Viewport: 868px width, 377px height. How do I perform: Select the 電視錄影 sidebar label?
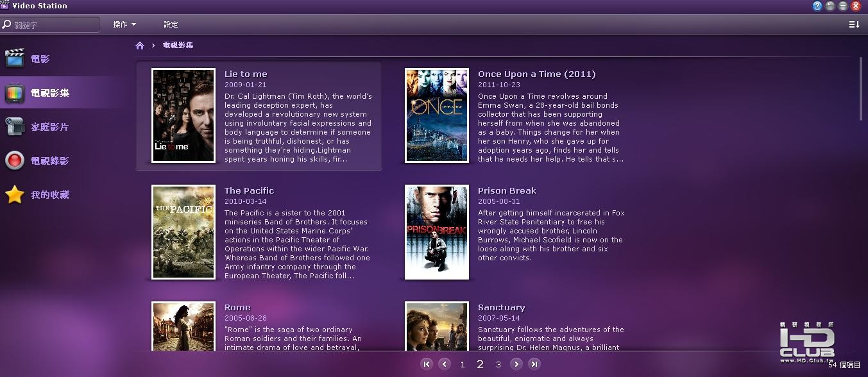pyautogui.click(x=49, y=161)
